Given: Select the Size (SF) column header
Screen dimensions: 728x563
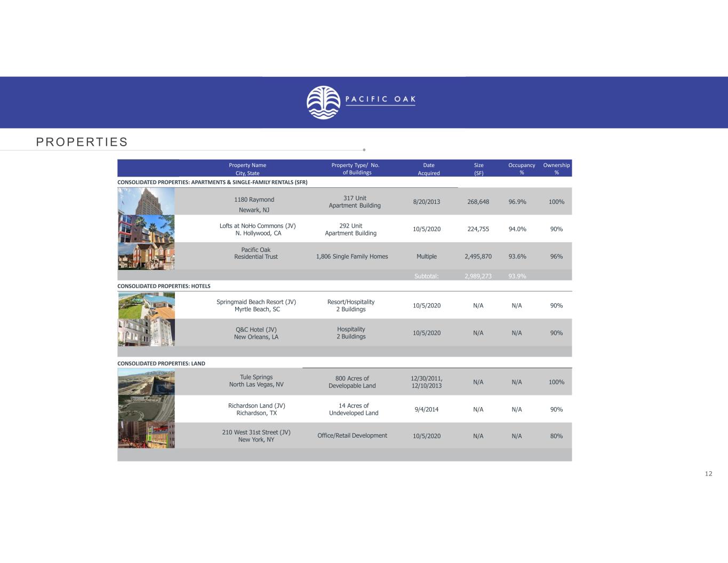Looking at the screenshot, I should (479, 169).
